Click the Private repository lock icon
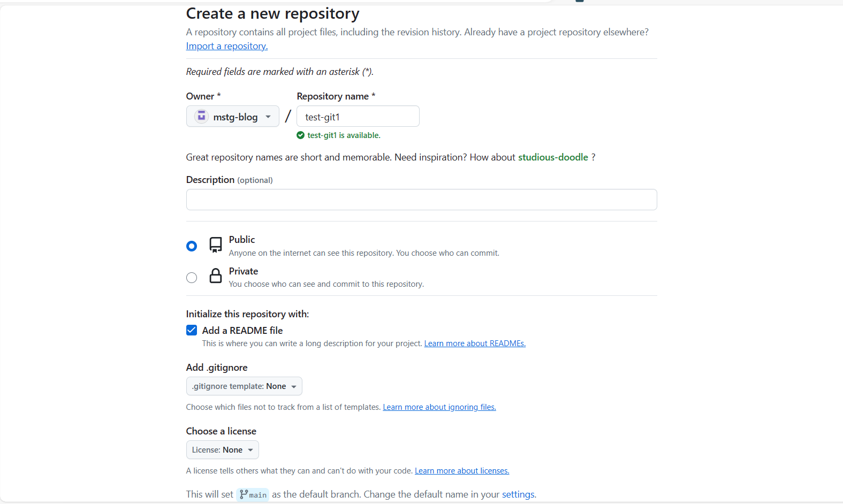This screenshot has width=843, height=504. (x=216, y=276)
